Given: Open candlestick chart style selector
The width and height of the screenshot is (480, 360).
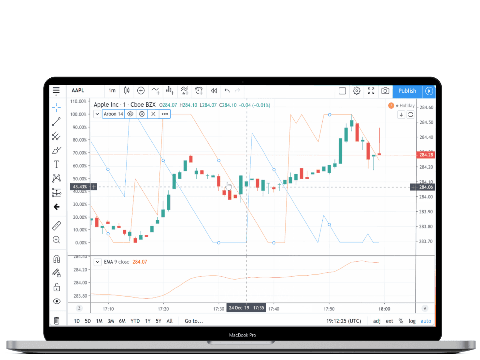Looking at the screenshot, I should click(127, 90).
